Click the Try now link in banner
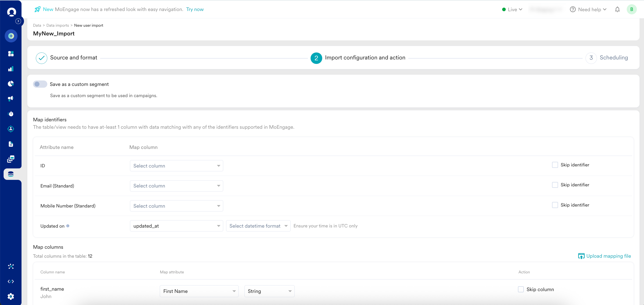Screen dimensions: 644x305 pos(195,9)
